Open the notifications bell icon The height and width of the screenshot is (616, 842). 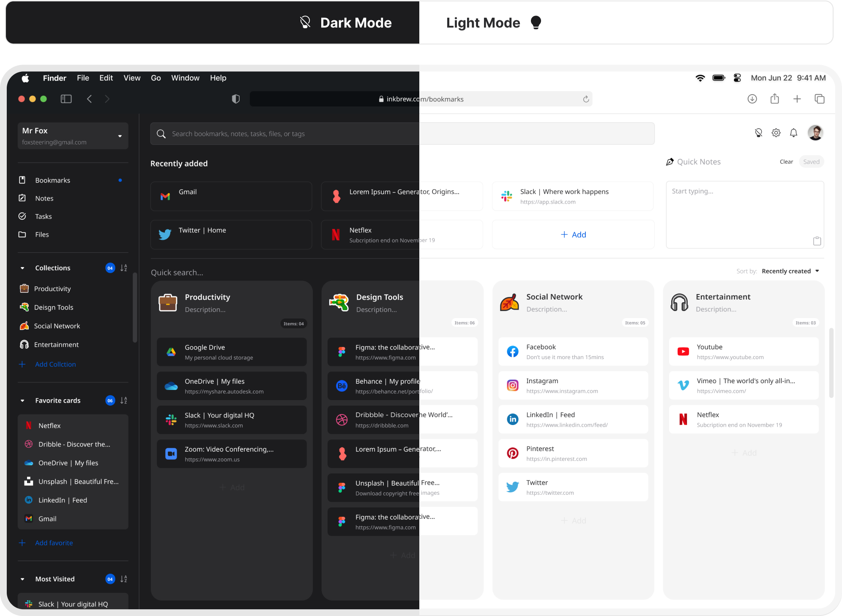pos(793,133)
